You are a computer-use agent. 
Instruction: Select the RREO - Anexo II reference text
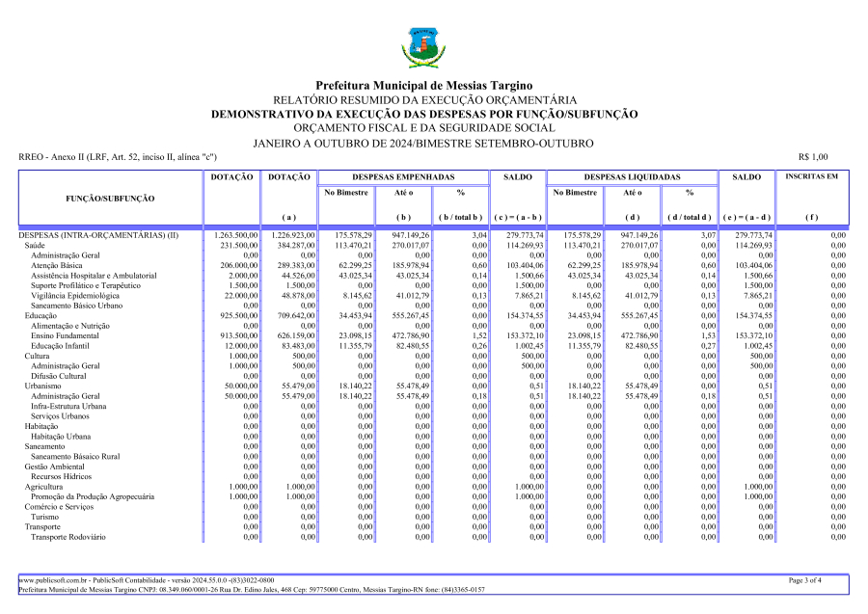click(118, 157)
